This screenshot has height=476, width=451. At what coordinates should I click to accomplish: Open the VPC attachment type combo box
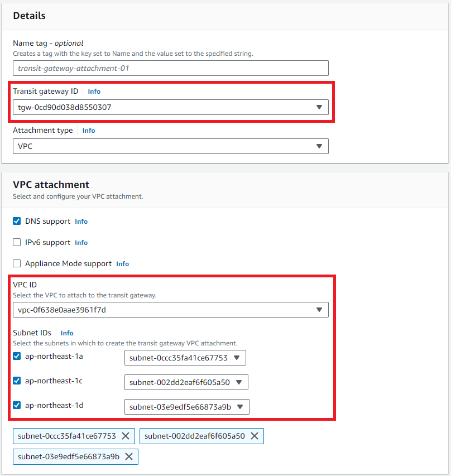[171, 146]
